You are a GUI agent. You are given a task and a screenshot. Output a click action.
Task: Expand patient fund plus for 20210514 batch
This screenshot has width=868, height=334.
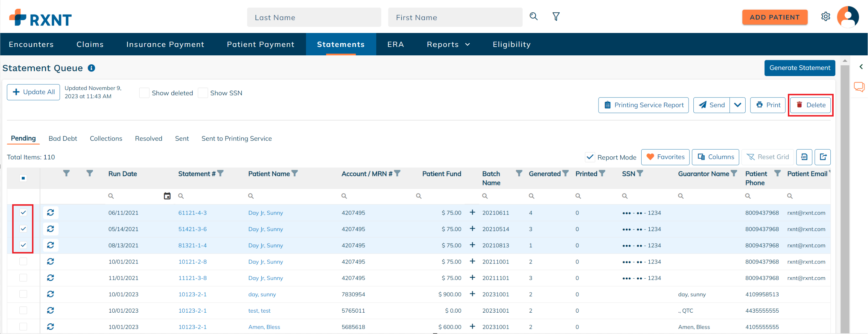coord(473,228)
